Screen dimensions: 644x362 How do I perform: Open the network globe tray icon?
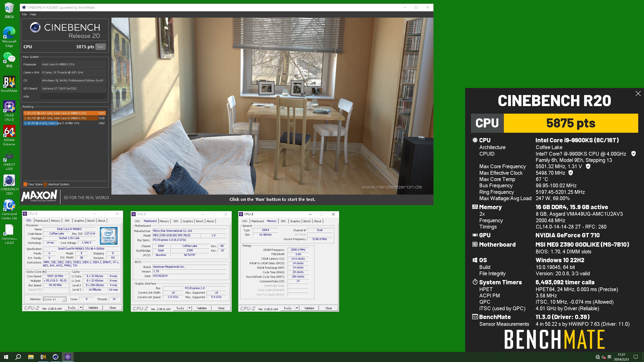tap(598, 357)
